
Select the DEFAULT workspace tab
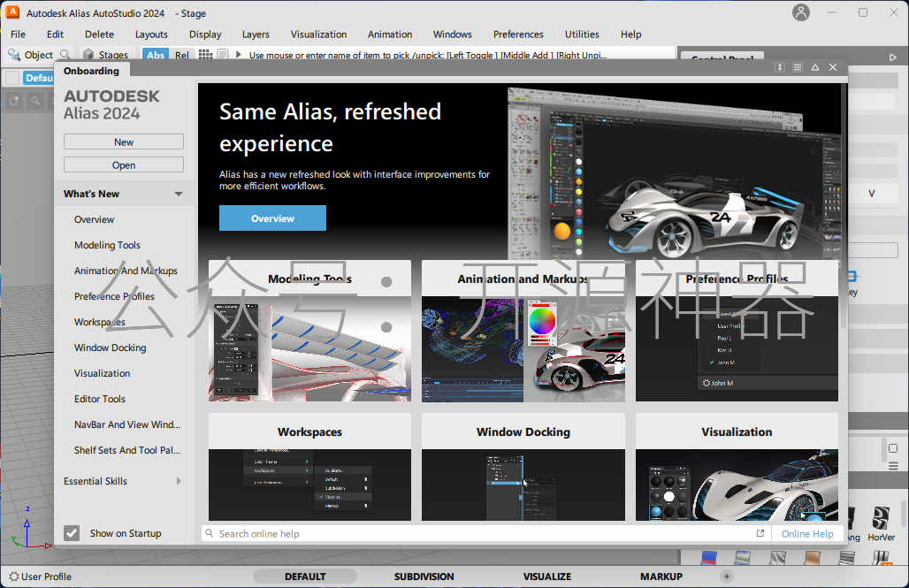click(x=305, y=577)
